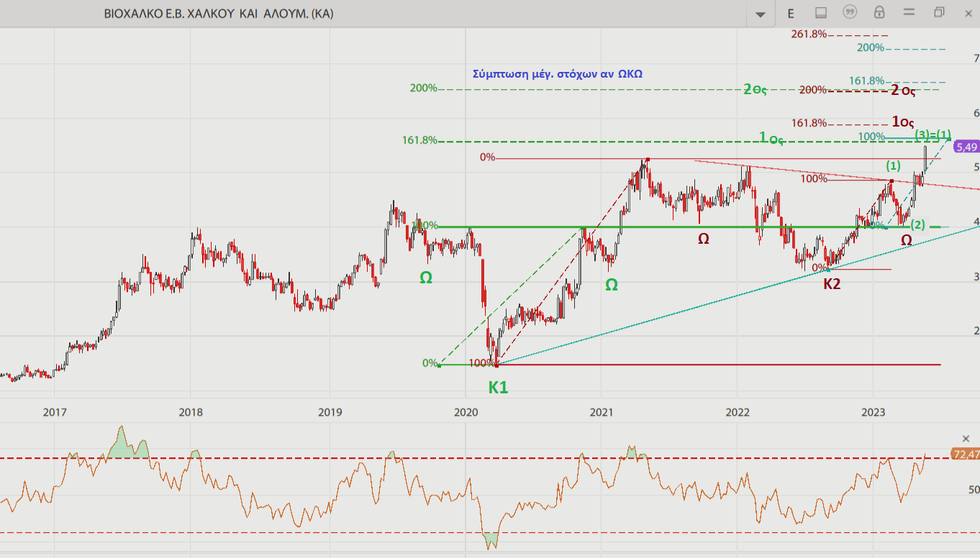Click the 261.8% Fibonacci level label
This screenshot has width=980, height=558.
pyautogui.click(x=808, y=34)
